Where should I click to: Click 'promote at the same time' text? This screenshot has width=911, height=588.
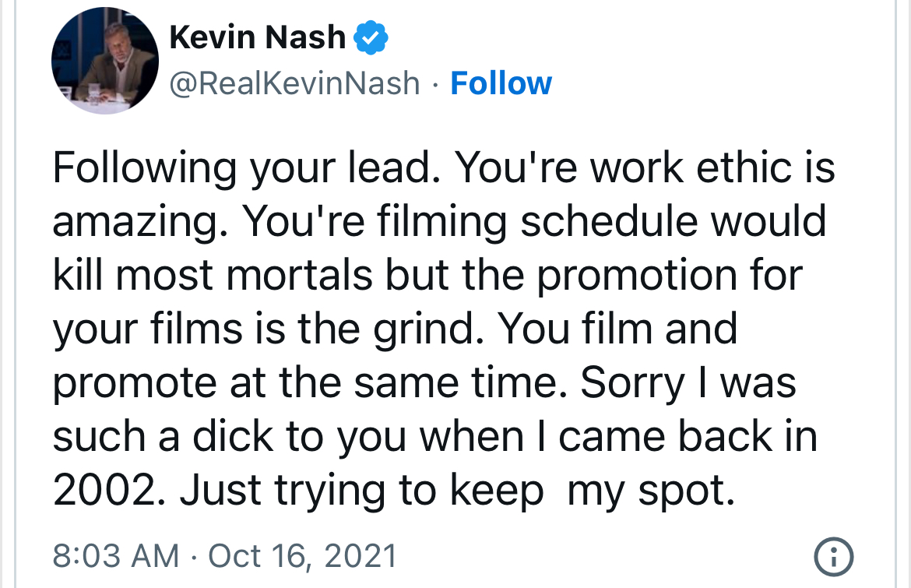click(304, 382)
